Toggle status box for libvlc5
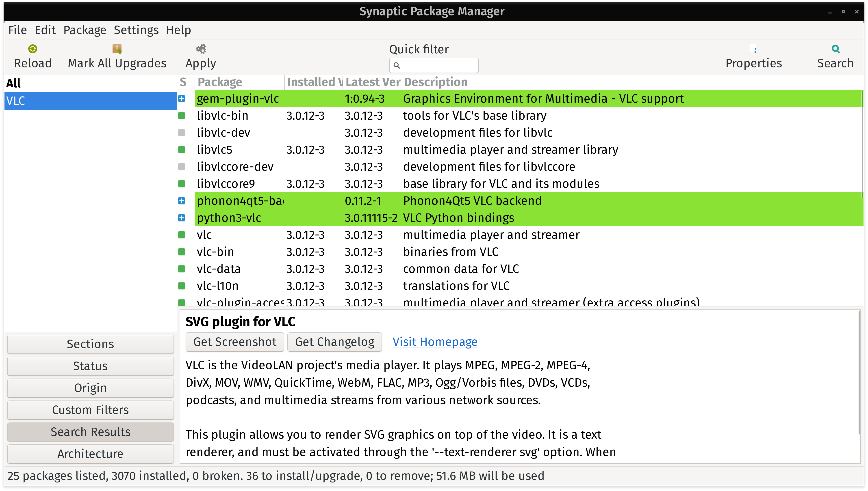Screen dimensions: 868x491 182,150
